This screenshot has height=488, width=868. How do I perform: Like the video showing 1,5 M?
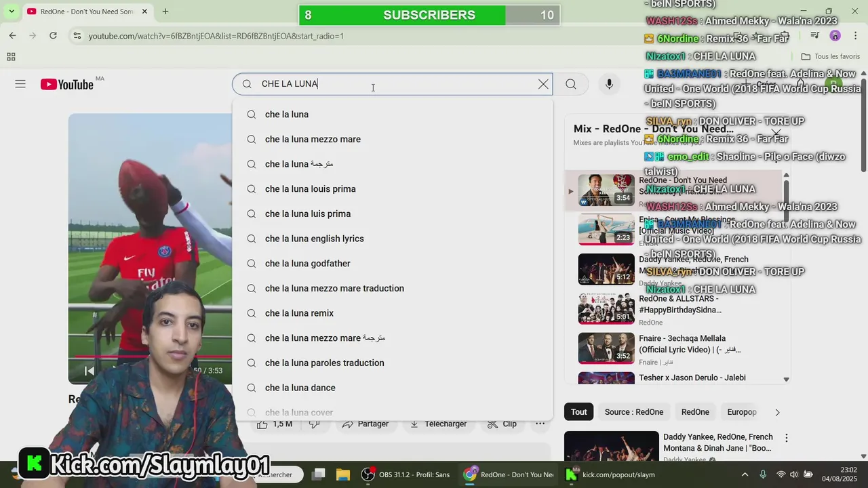point(275,424)
